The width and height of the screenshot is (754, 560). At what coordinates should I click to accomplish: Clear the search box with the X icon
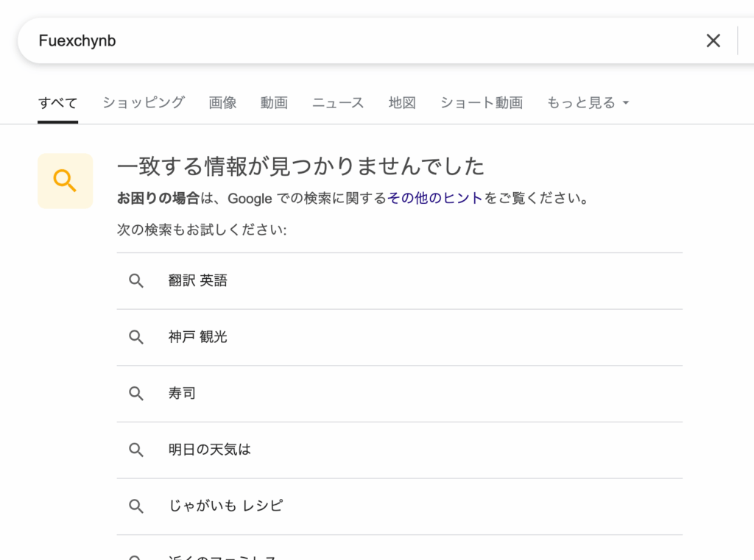pos(713,41)
